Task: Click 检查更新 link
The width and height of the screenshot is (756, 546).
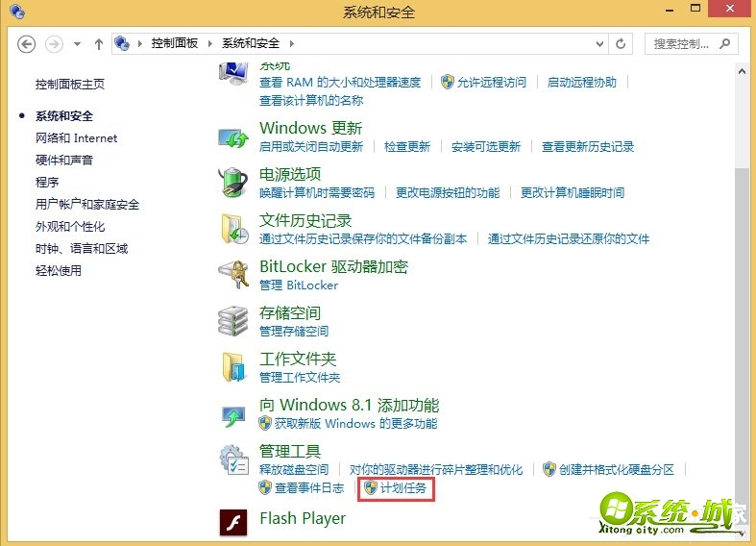Action: pyautogui.click(x=407, y=147)
